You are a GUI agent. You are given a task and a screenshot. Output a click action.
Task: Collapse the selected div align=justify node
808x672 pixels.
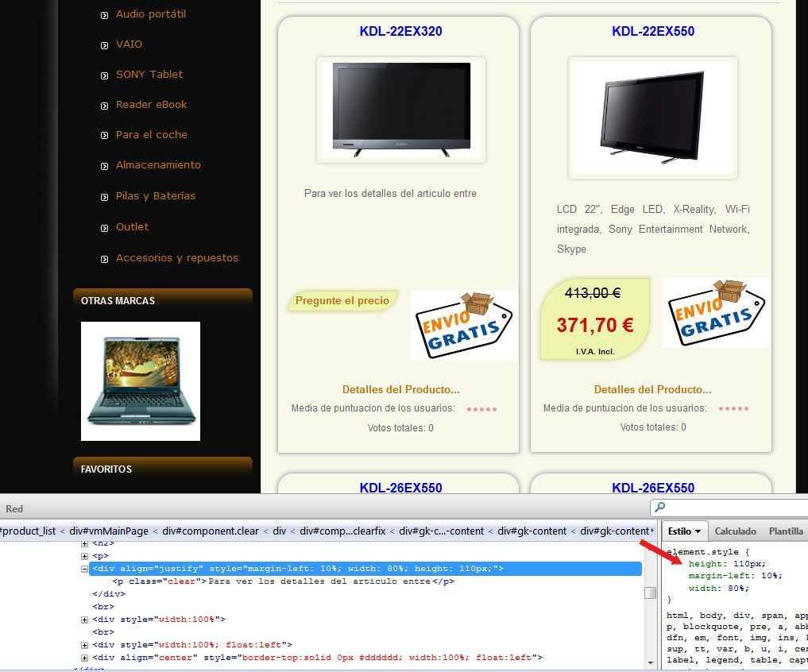coord(84,569)
